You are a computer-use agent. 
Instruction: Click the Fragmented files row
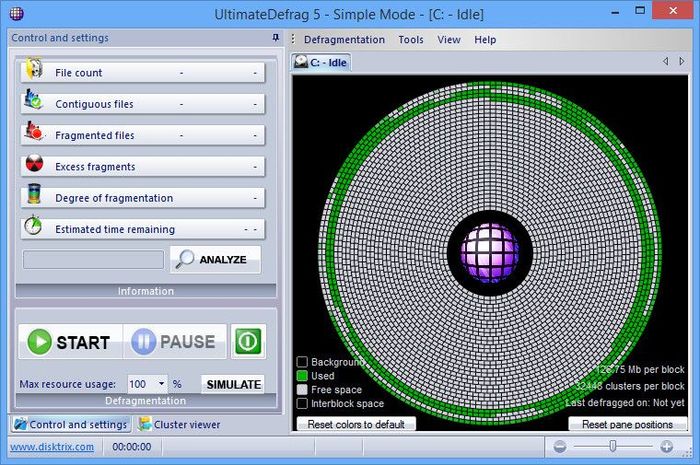[x=143, y=135]
